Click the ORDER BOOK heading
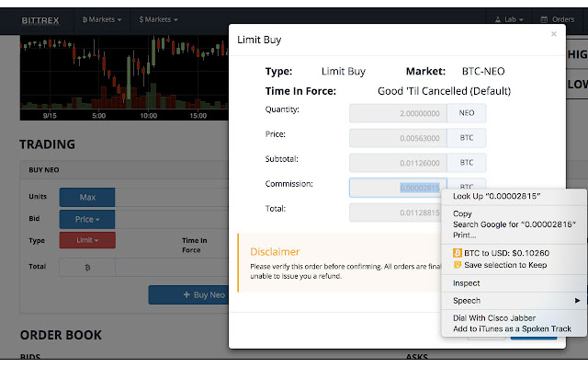 point(61,335)
